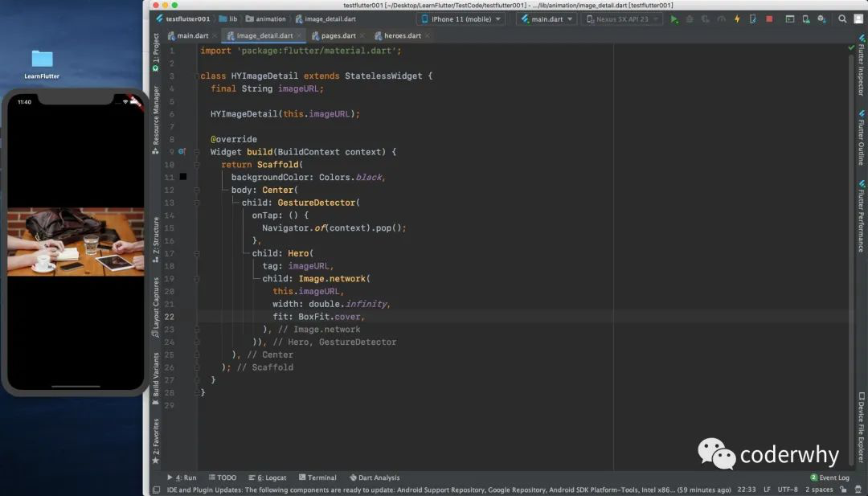The image size is (868, 496).
Task: Toggle the Flutter Inspector side panel
Action: 860,70
